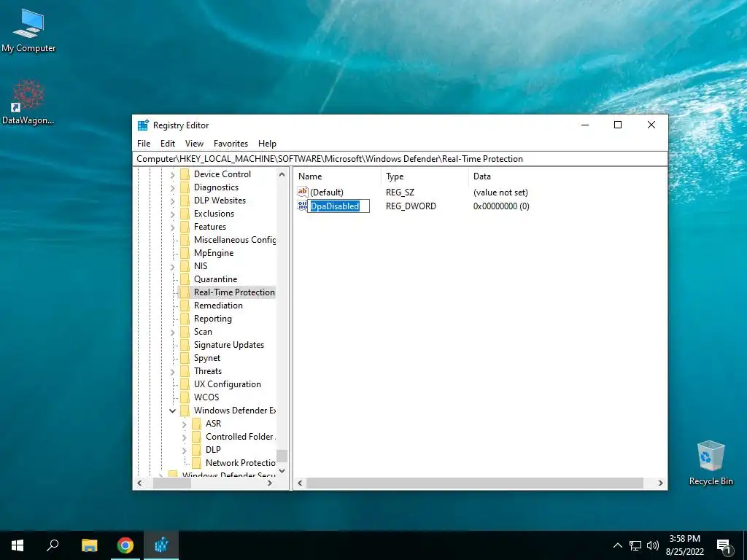The height and width of the screenshot is (560, 747).
Task: Click tree pane vertical scrollbar down arrow
Action: 282,470
